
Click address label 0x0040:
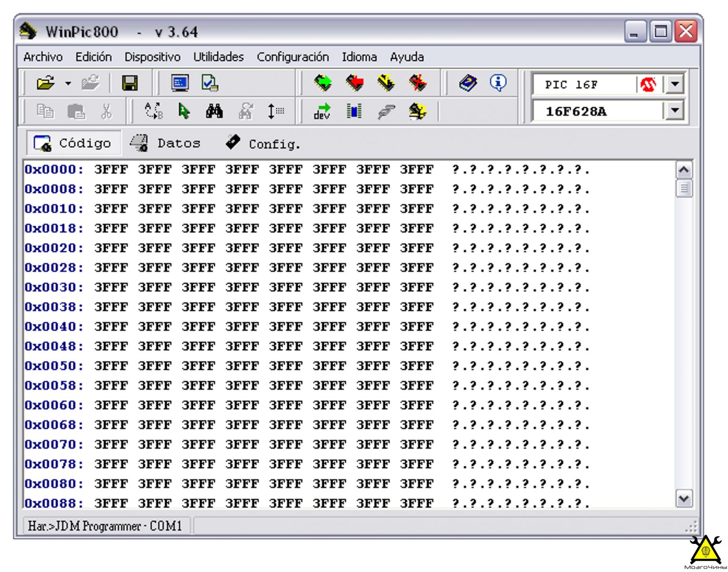[54, 327]
